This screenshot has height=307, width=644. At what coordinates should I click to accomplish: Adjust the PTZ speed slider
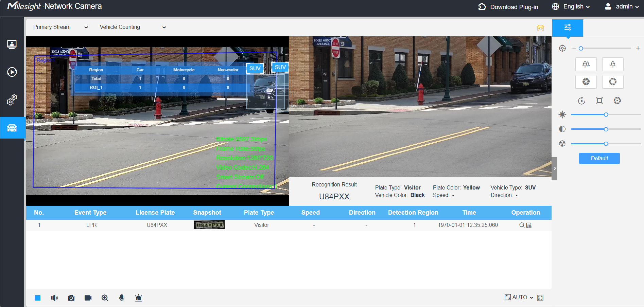pos(605,49)
